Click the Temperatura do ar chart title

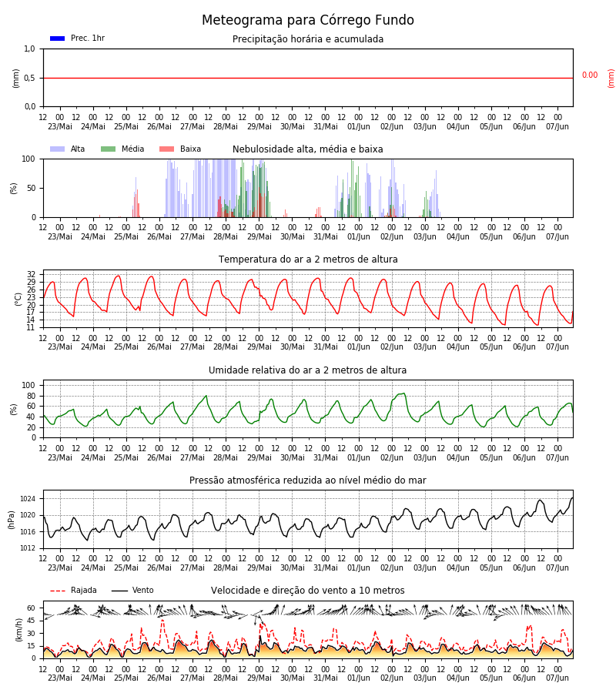[x=308, y=259]
